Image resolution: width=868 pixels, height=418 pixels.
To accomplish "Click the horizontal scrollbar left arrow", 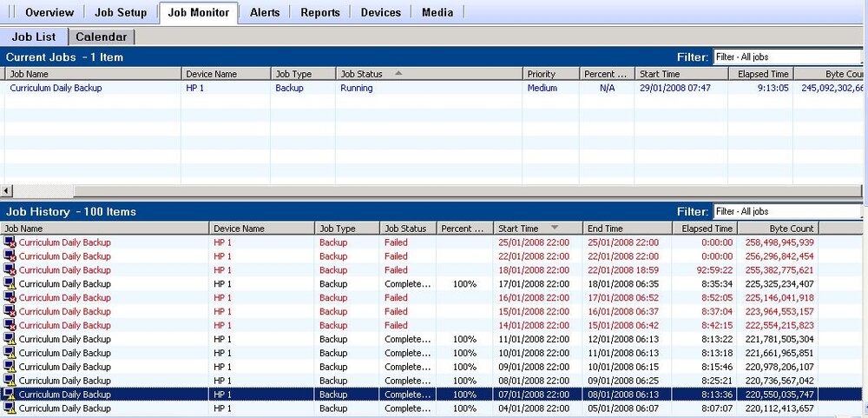I will coord(6,190).
